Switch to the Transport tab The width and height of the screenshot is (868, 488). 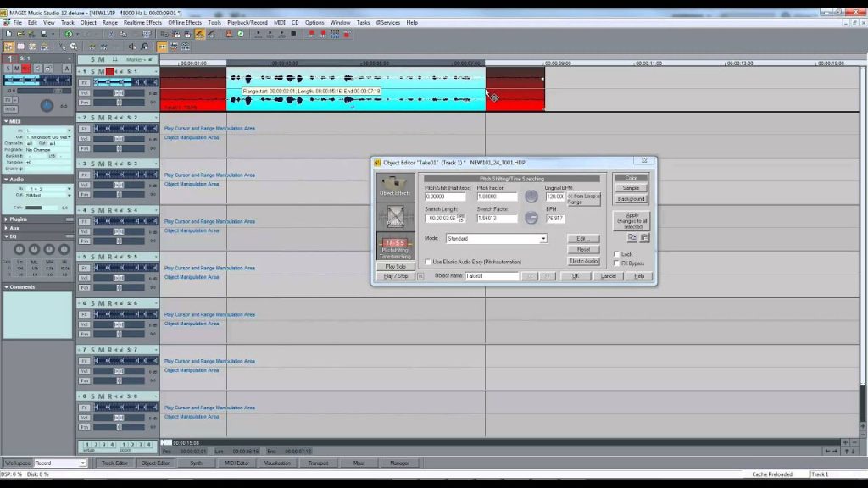coord(319,463)
